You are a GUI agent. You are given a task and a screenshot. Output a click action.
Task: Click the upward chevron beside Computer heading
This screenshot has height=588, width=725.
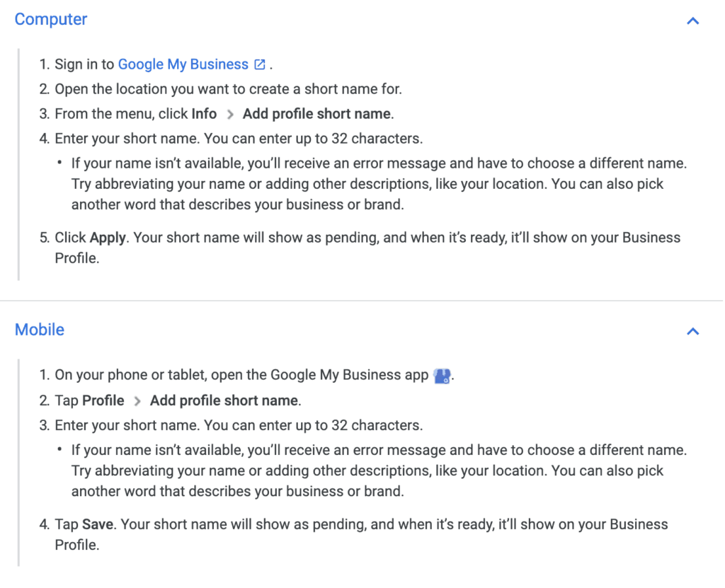[692, 21]
